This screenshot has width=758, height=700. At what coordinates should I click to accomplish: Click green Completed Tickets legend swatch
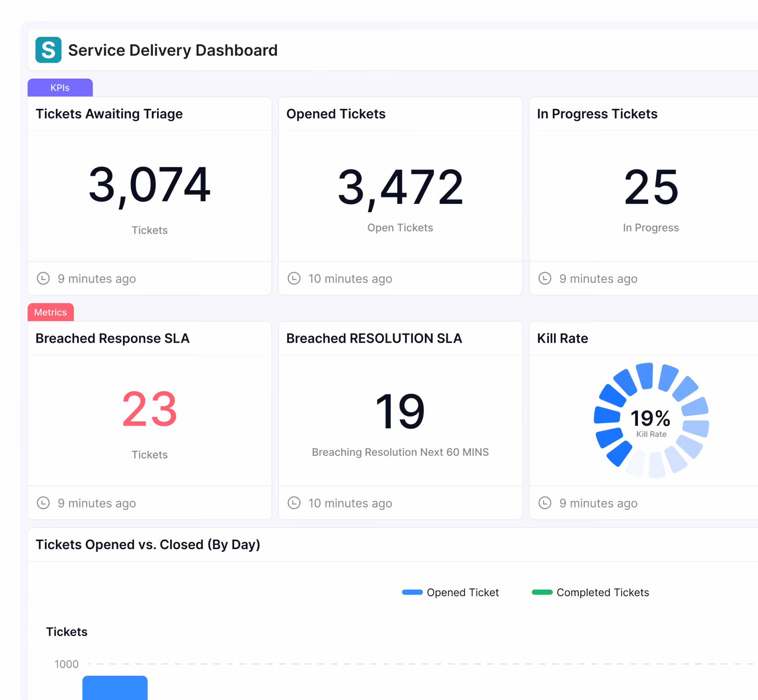(x=542, y=592)
